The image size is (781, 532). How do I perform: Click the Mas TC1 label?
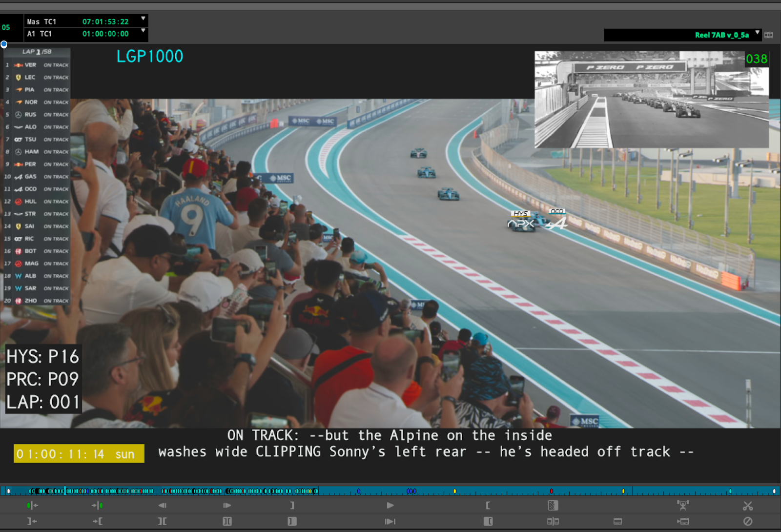41,21
